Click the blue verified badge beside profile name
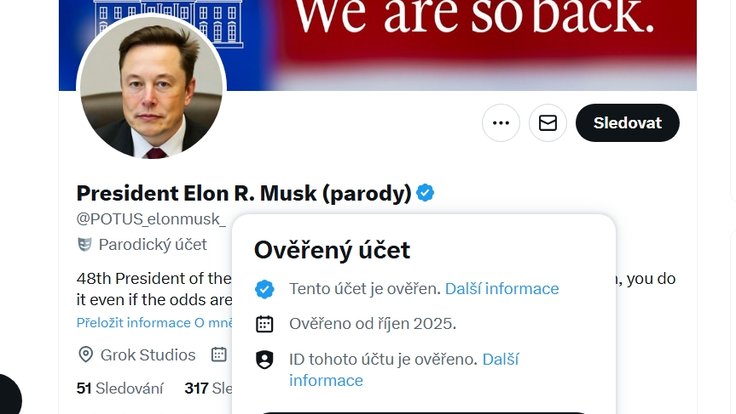The width and height of the screenshot is (736, 414). pyautogui.click(x=425, y=193)
